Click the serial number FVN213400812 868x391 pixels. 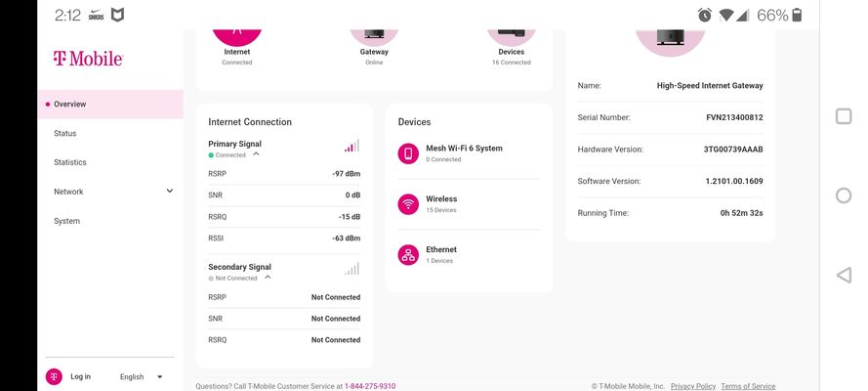[734, 117]
